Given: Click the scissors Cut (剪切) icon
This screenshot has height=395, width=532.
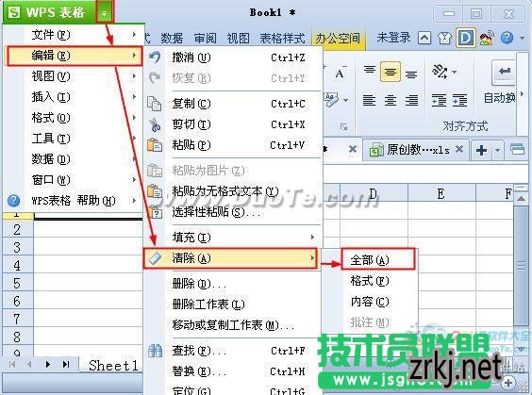Looking at the screenshot, I should 155,124.
